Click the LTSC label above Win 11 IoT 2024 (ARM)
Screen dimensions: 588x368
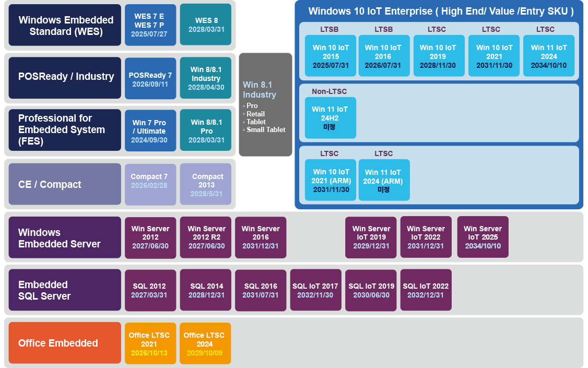point(384,153)
